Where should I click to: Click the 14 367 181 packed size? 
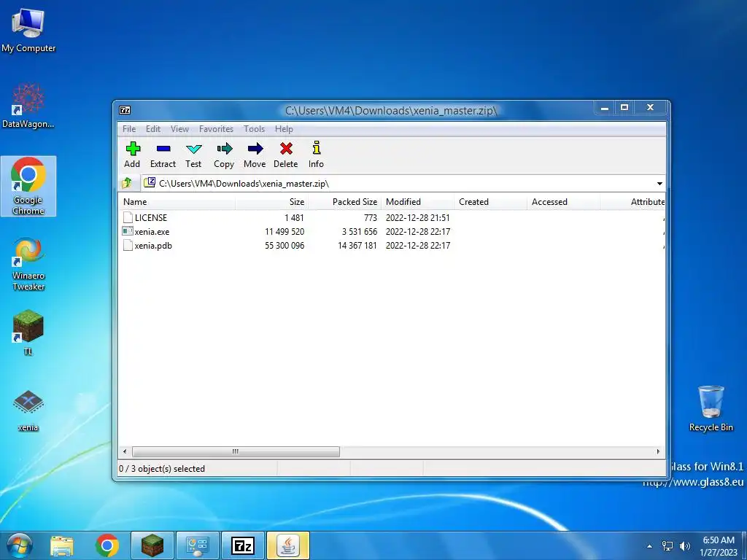357,246
